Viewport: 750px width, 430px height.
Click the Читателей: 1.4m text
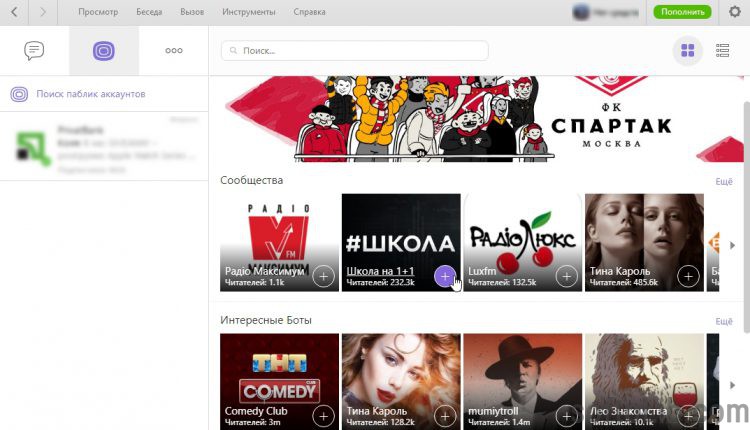(499, 422)
